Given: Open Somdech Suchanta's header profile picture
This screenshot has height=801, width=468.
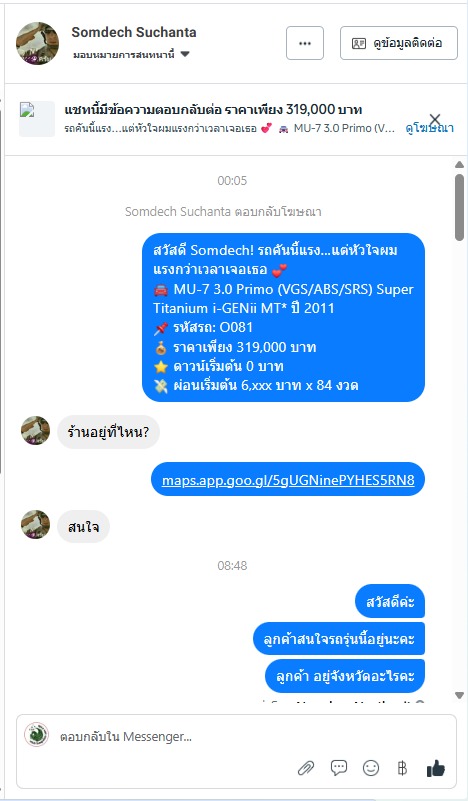Looking at the screenshot, I should point(37,43).
